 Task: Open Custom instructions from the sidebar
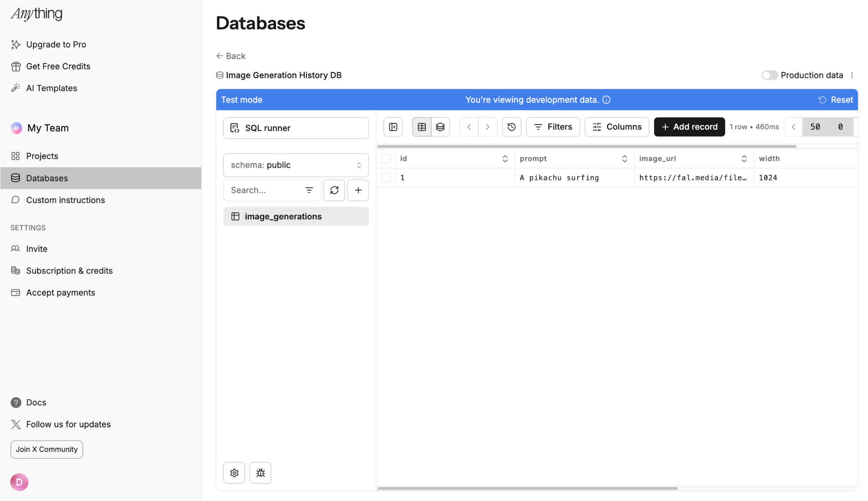coord(66,200)
